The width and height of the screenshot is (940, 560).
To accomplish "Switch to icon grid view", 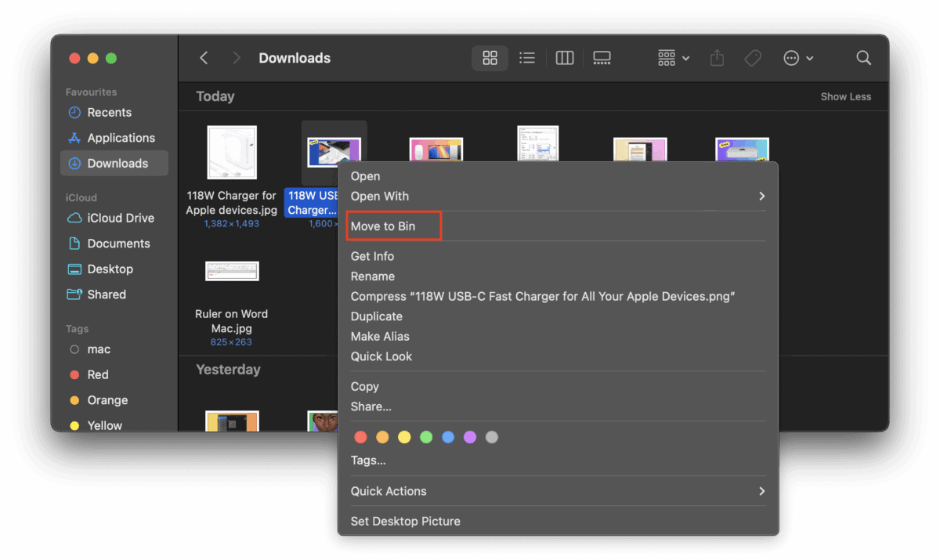I will click(x=490, y=58).
